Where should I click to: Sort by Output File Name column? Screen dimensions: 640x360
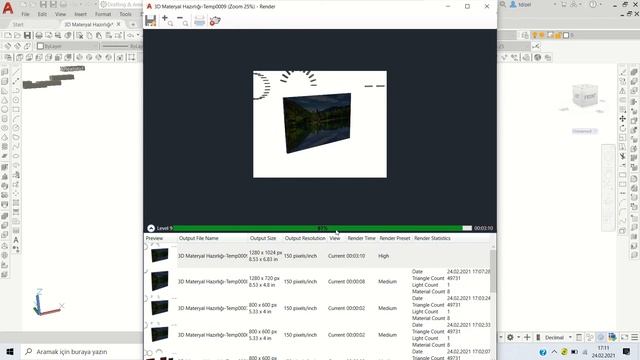(x=198, y=238)
